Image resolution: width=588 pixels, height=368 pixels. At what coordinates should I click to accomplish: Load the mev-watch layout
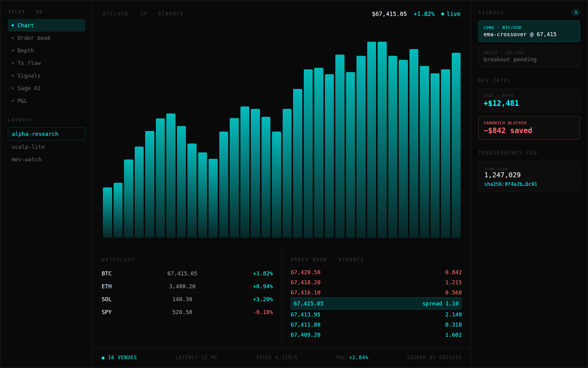[x=47, y=159]
